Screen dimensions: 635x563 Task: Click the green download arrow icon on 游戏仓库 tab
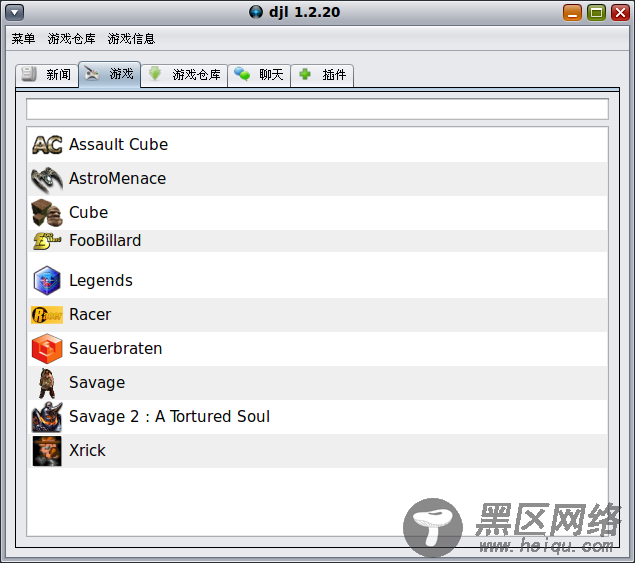(x=155, y=74)
